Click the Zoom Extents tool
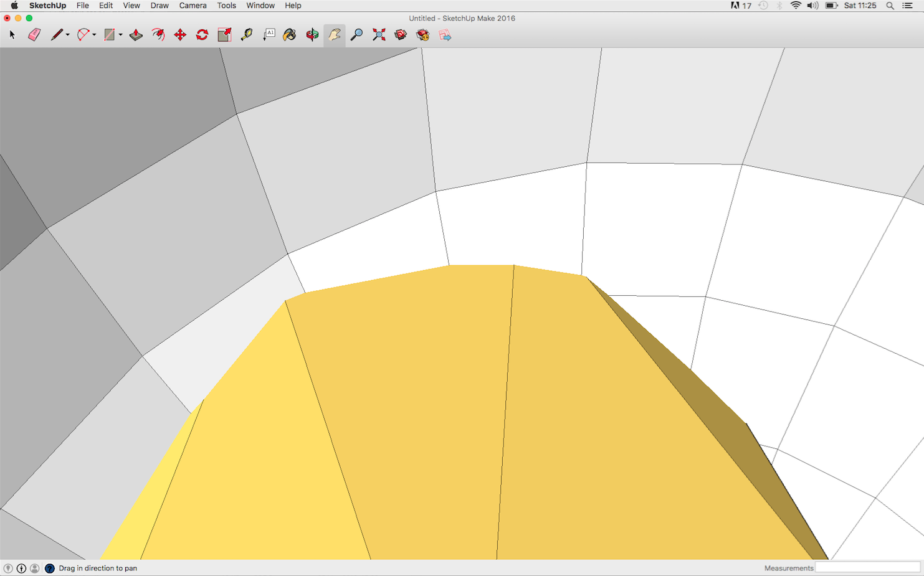Screen dimensions: 924x576 coord(379,35)
